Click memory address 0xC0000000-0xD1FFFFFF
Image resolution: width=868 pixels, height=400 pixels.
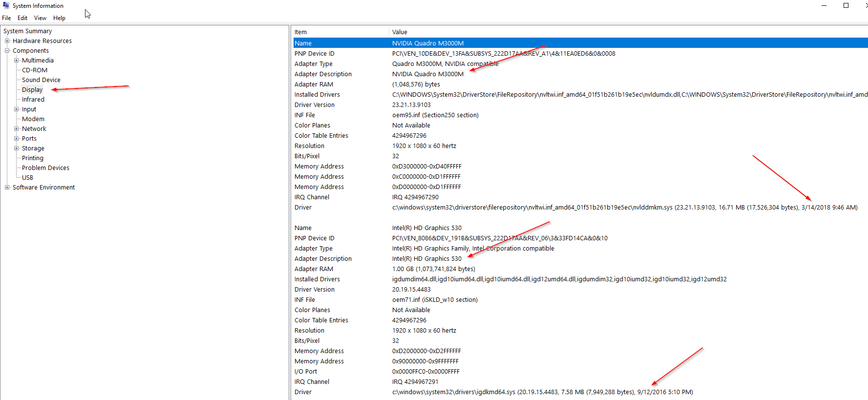(426, 177)
